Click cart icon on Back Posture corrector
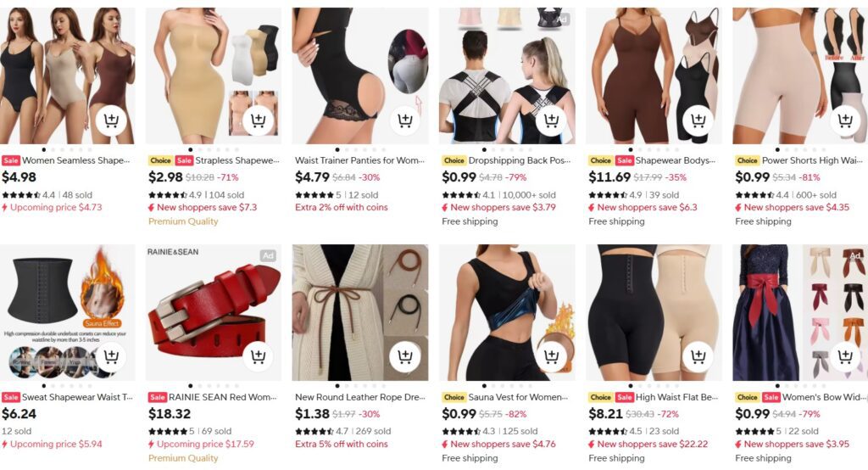The width and height of the screenshot is (868, 470). (551, 120)
